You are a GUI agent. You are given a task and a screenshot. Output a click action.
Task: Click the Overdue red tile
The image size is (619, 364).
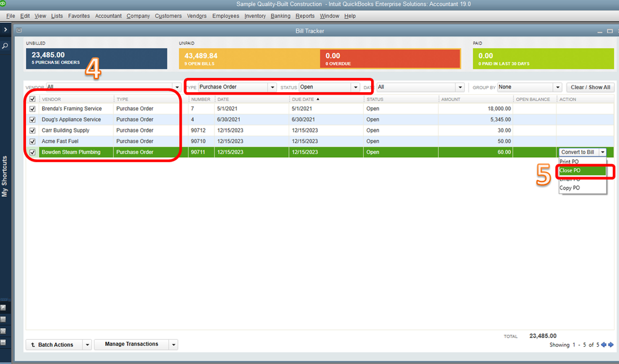(x=390, y=59)
